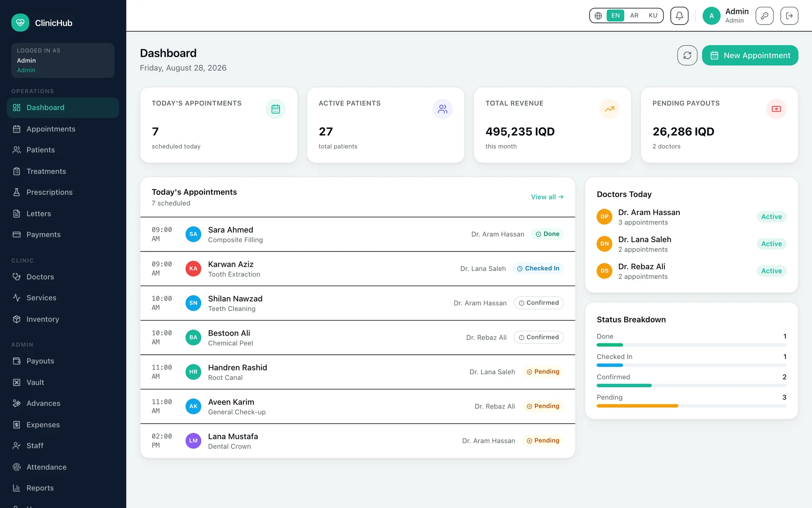
Task: Open Expenses in the sidebar
Action: pyautogui.click(x=63, y=425)
